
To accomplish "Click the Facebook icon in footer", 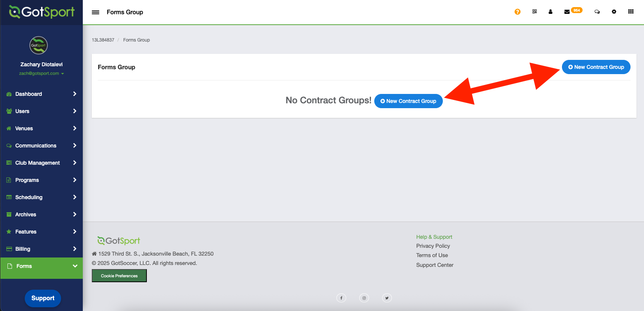I will 341,298.
